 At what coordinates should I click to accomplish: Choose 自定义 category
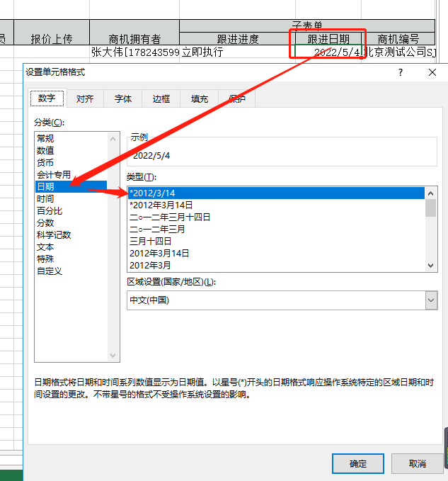(x=71, y=271)
